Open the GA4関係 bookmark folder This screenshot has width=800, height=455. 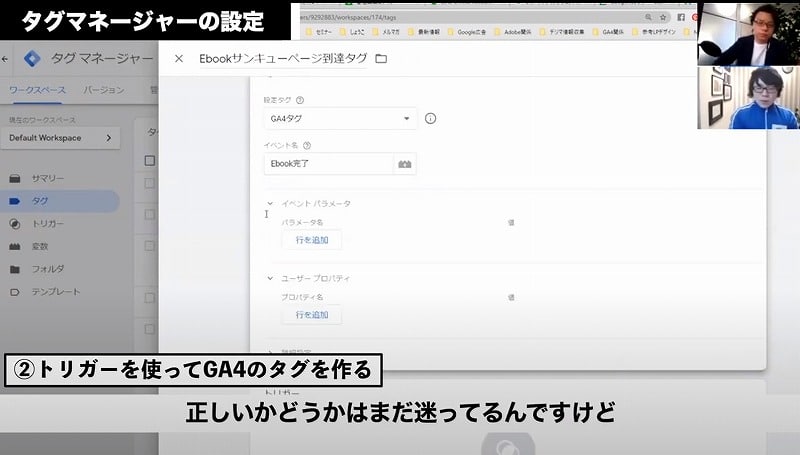pyautogui.click(x=608, y=32)
